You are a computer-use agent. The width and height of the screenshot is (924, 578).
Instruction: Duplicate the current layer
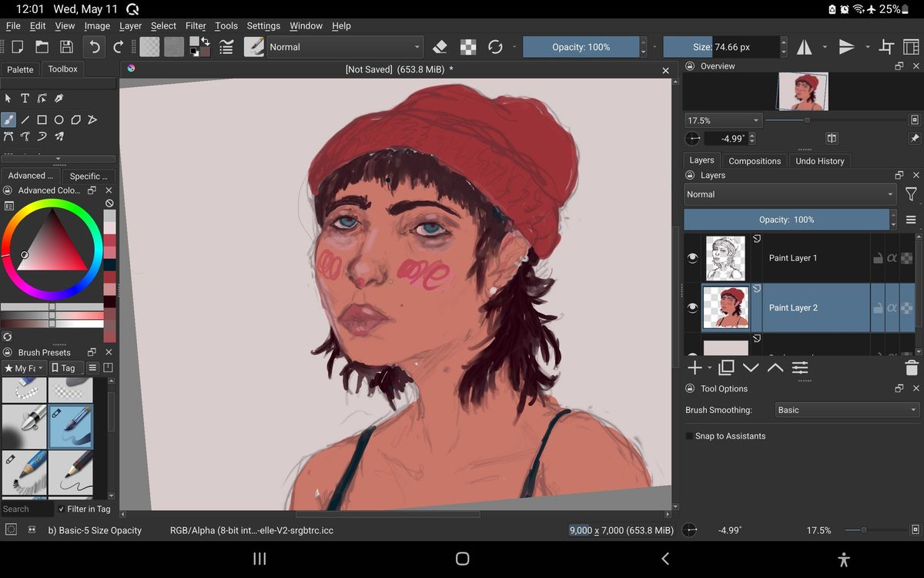pos(726,368)
